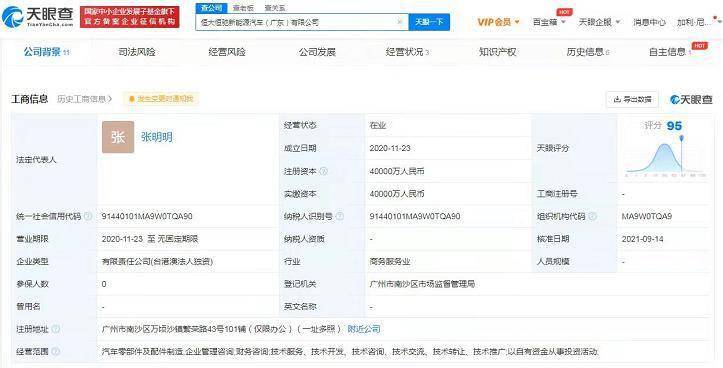723x368 pixels.
Task: Click the help icon beside 统一社会信用代码
Action: (x=88, y=216)
